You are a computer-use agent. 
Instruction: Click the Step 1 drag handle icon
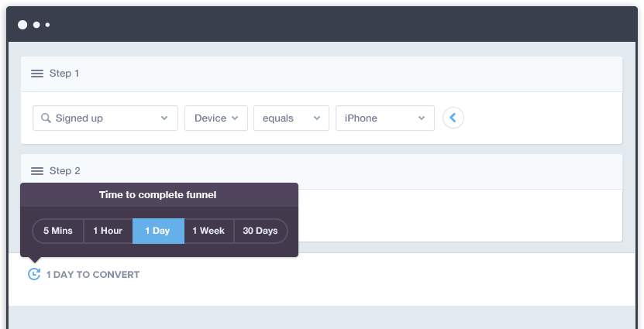click(36, 74)
